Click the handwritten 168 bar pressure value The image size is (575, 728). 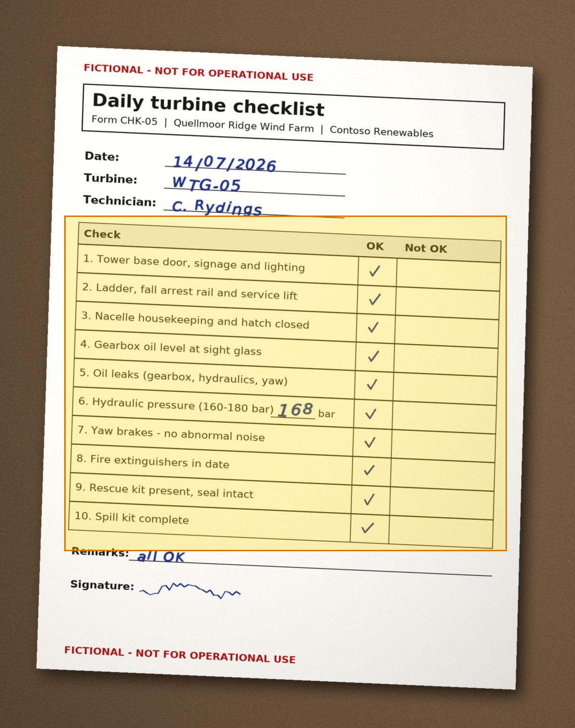[x=296, y=410]
